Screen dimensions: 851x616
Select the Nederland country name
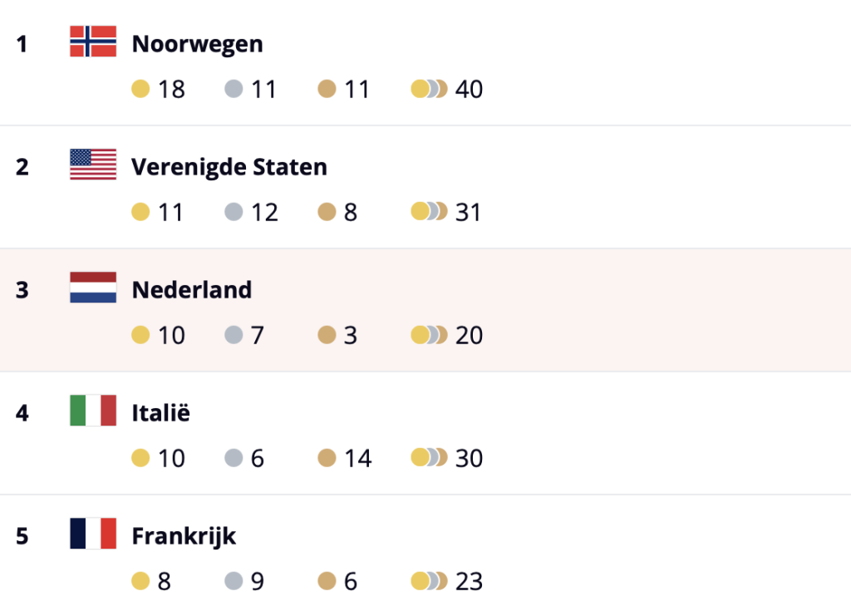(191, 290)
